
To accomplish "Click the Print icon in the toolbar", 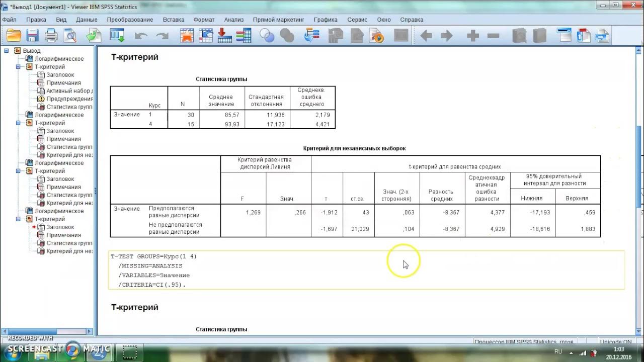I will coord(51,36).
